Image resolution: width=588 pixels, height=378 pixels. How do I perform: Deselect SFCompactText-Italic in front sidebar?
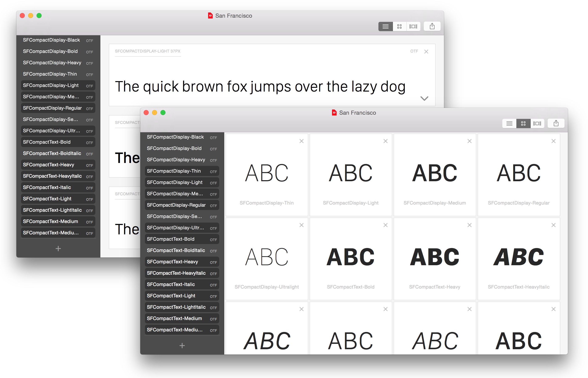tap(171, 285)
